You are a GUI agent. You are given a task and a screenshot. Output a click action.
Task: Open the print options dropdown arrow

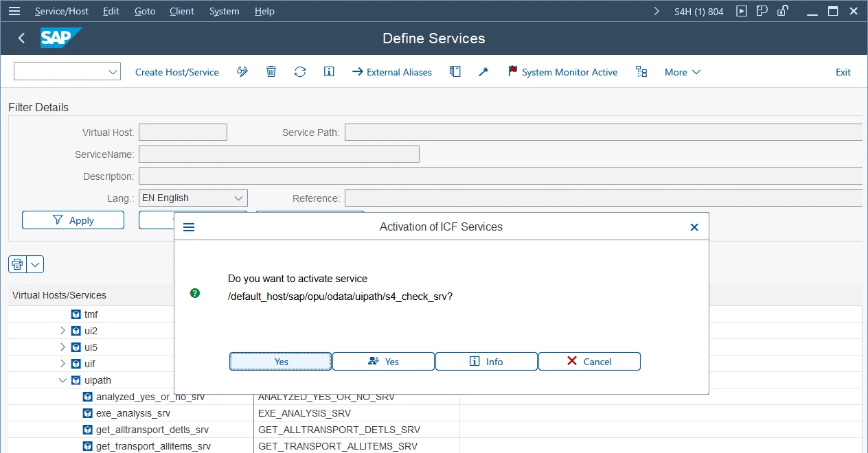click(x=35, y=264)
